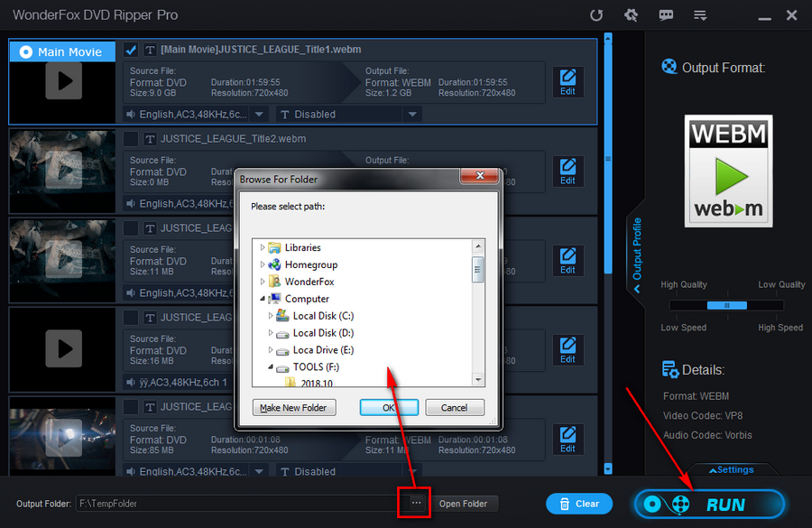
Task: Check the JUSTICE_LEAGUE_Title2.webm checkbox
Action: tap(131, 139)
